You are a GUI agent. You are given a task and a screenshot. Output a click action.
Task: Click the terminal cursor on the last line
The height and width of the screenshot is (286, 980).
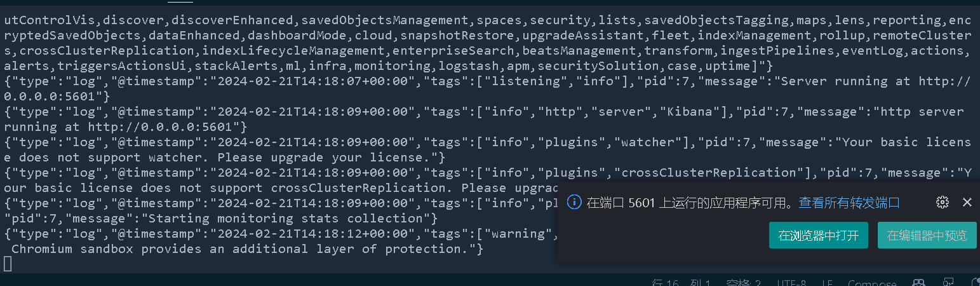tap(8, 263)
